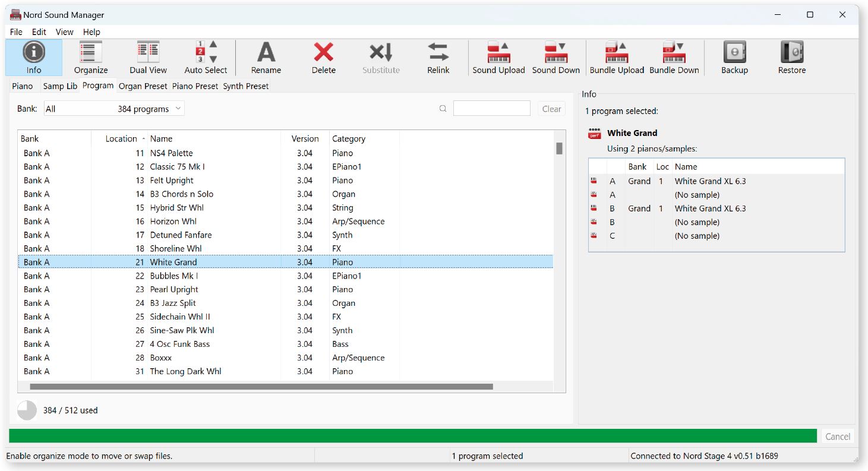The width and height of the screenshot is (868, 471).
Task: Open the Synth Preset tab
Action: [x=246, y=86]
